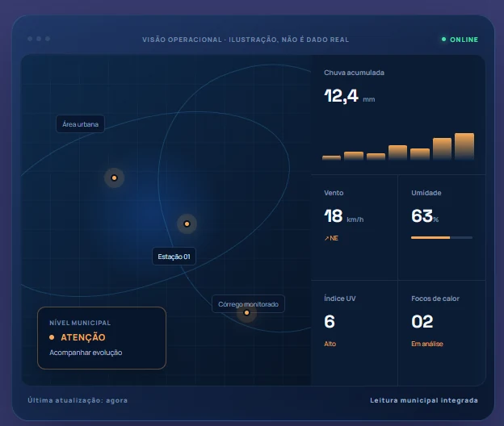The height and width of the screenshot is (426, 504).
Task: Click the humidity progress bar
Action: pyautogui.click(x=442, y=237)
